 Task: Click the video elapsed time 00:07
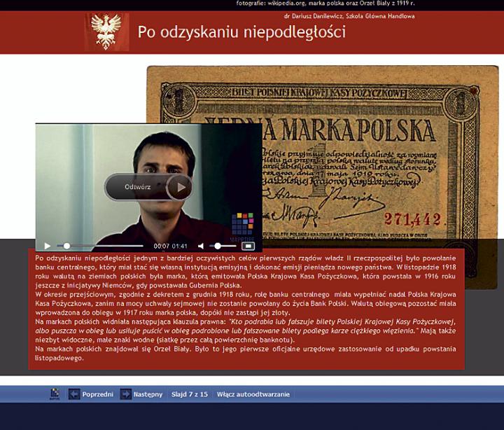pyautogui.click(x=161, y=247)
